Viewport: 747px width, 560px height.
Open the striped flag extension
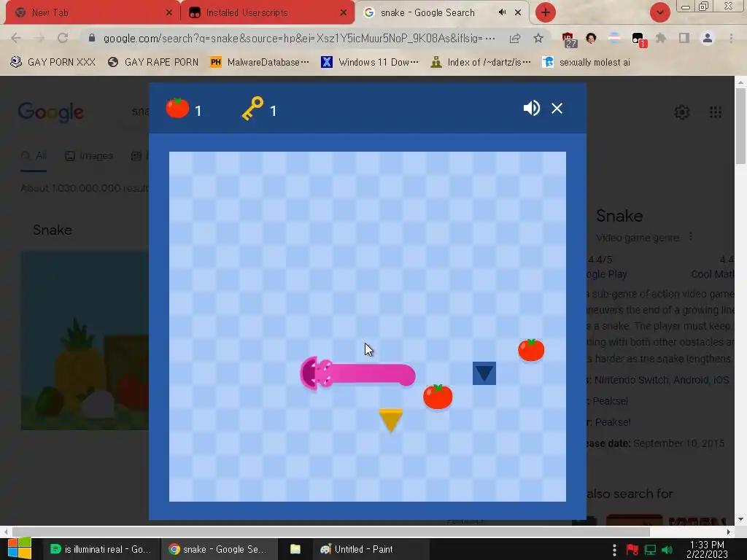[x=614, y=38]
